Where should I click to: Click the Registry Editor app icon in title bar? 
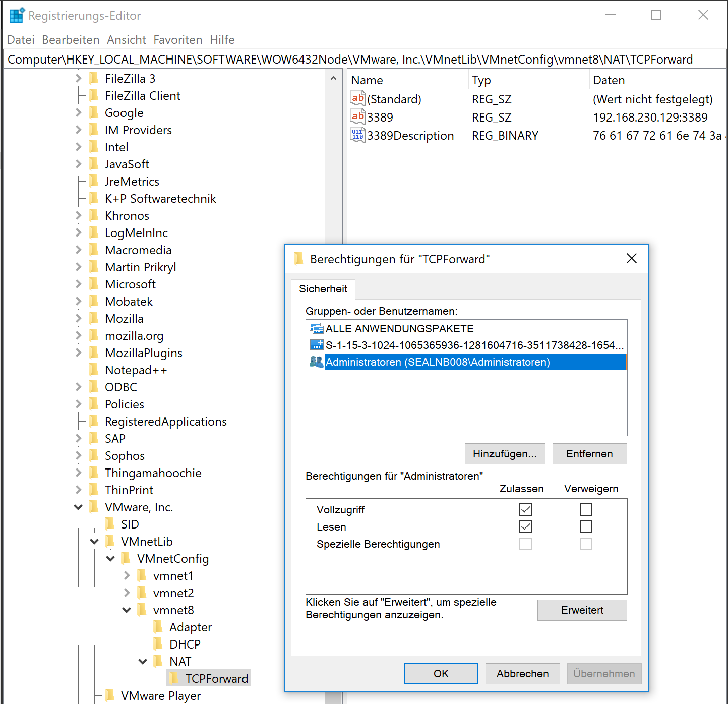pos(17,15)
